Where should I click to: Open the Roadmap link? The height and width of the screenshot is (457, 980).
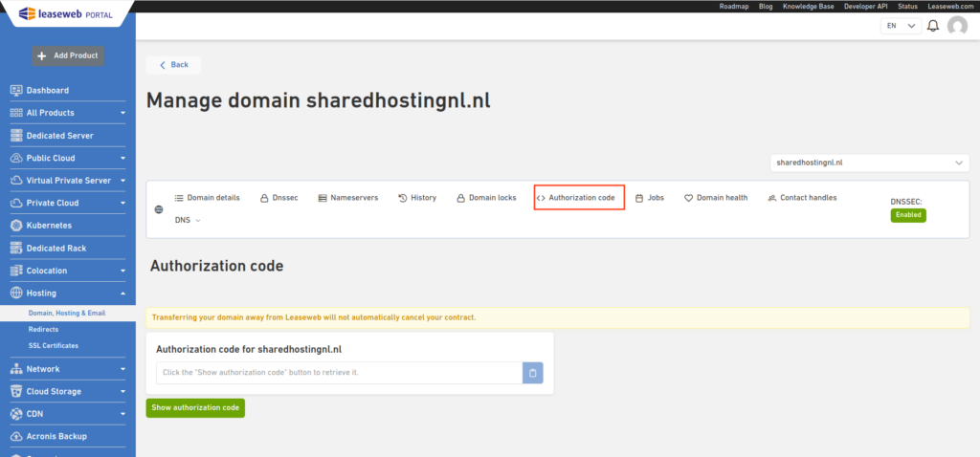[734, 7]
